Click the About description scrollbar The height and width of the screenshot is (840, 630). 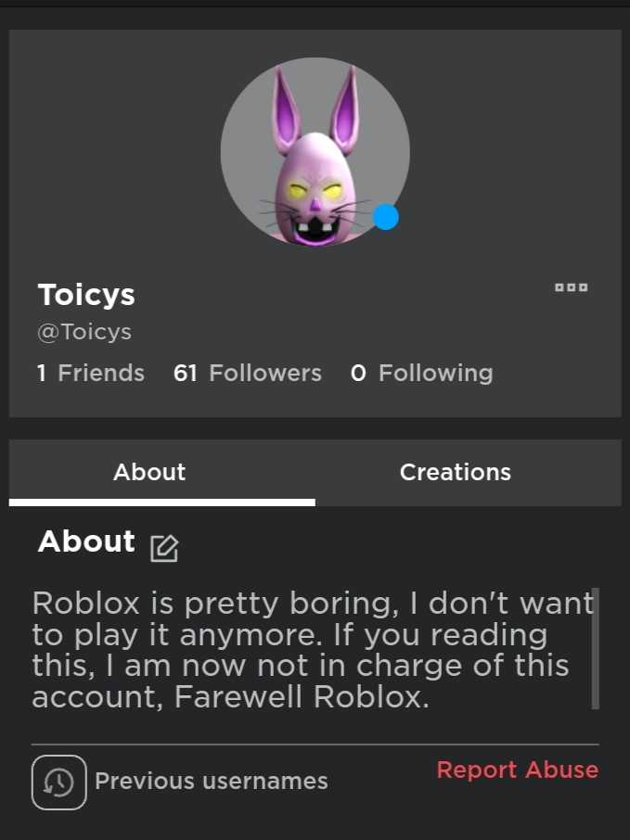pos(595,647)
